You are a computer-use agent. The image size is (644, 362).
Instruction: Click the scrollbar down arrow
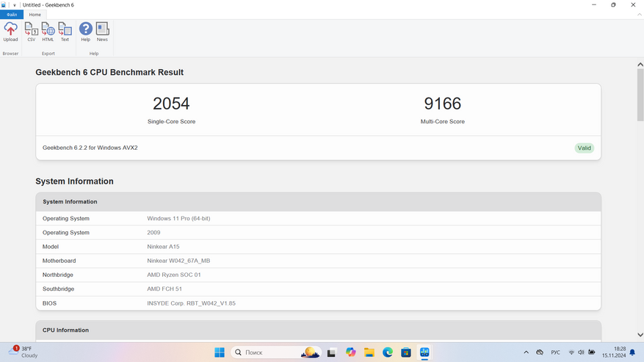[640, 335]
